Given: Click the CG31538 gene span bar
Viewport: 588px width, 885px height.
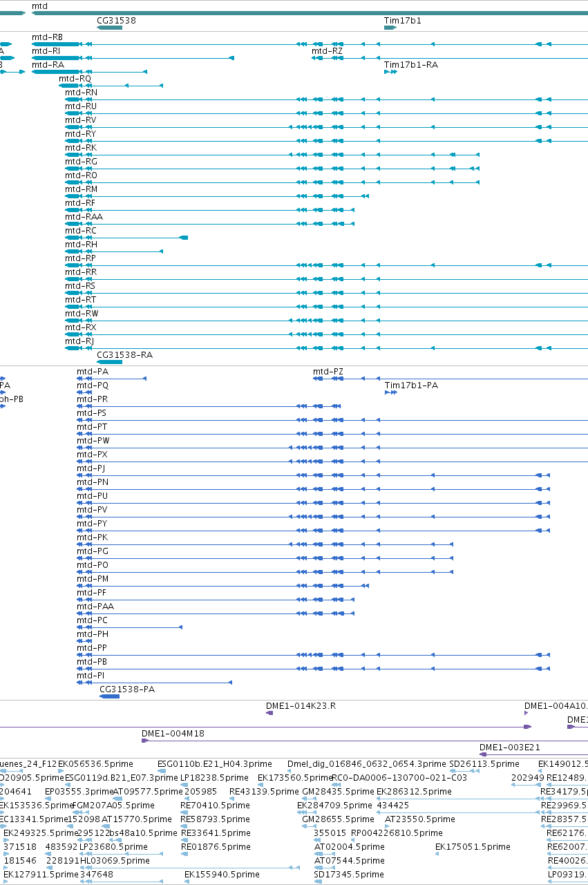Looking at the screenshot, I should pyautogui.click(x=110, y=27).
